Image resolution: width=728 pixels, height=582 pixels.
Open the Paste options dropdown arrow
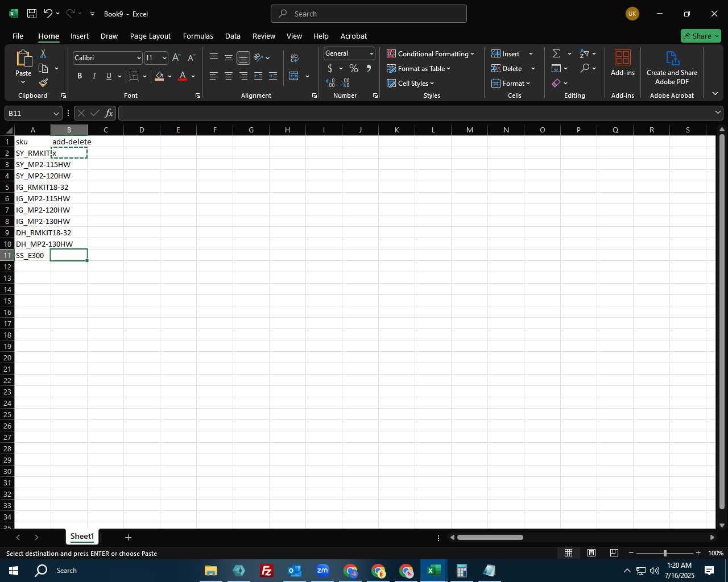pyautogui.click(x=23, y=82)
